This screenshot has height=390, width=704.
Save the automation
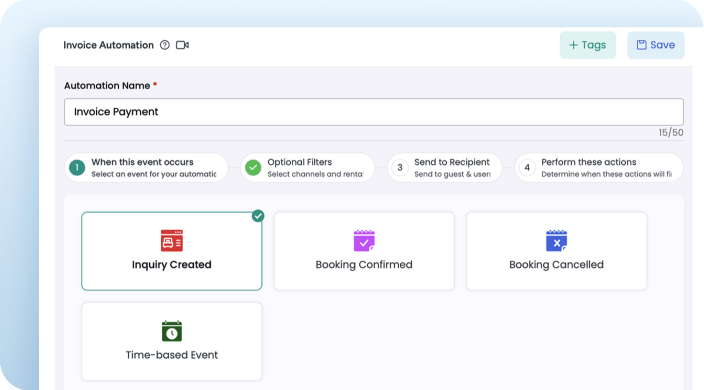(x=656, y=45)
